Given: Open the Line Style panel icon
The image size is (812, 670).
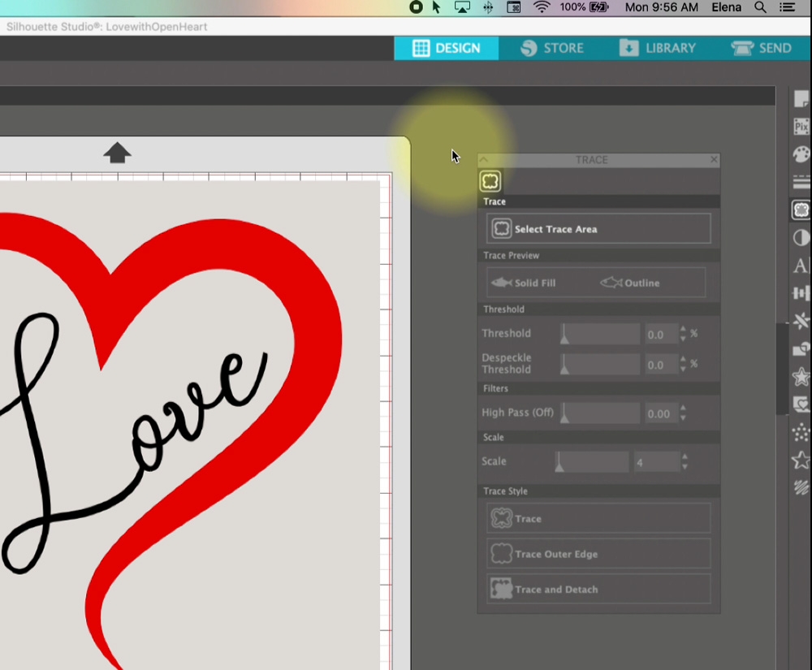Looking at the screenshot, I should point(801,182).
